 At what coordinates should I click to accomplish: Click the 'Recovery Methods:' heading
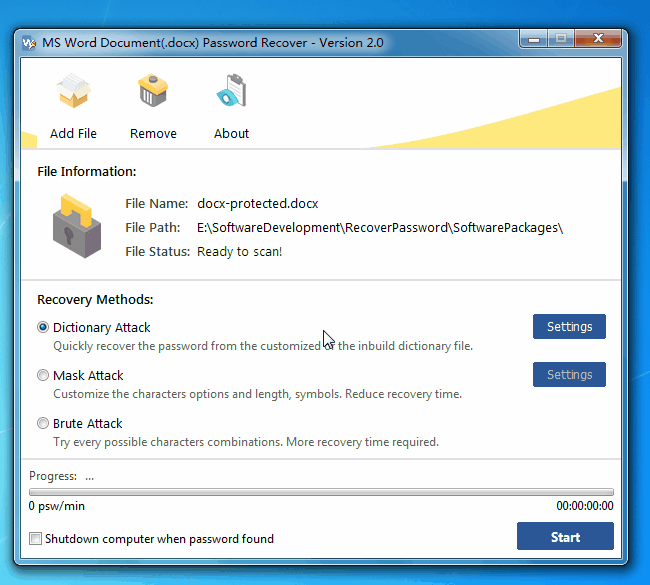95,299
